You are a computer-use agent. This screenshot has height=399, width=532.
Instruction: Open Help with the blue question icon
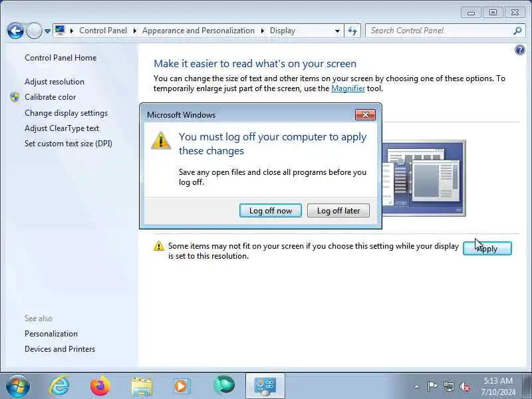coord(519,51)
